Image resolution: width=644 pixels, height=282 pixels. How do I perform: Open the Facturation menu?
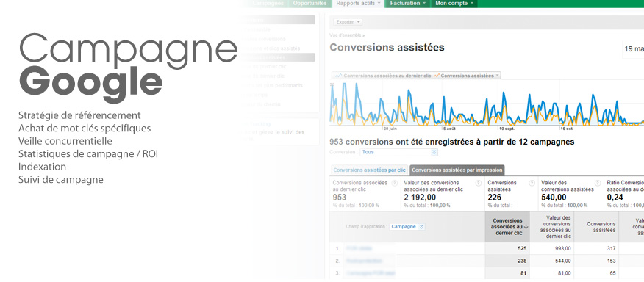click(407, 3)
